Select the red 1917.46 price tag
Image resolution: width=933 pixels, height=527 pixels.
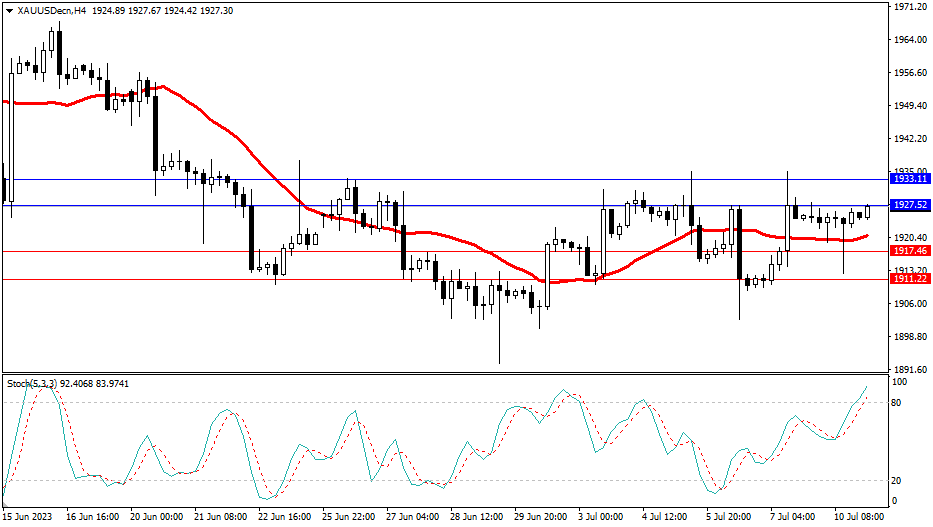click(910, 251)
